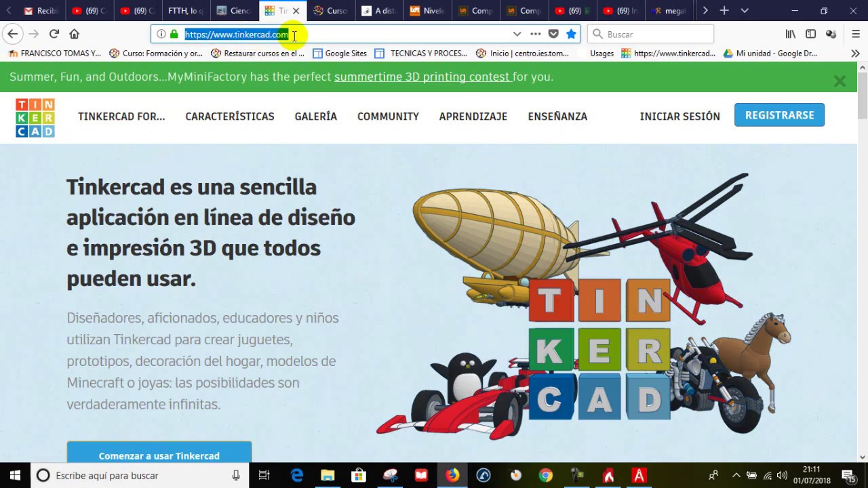The image size is (868, 488).
Task: Click Comenzar a usar Tinkercad button
Action: [x=159, y=453]
